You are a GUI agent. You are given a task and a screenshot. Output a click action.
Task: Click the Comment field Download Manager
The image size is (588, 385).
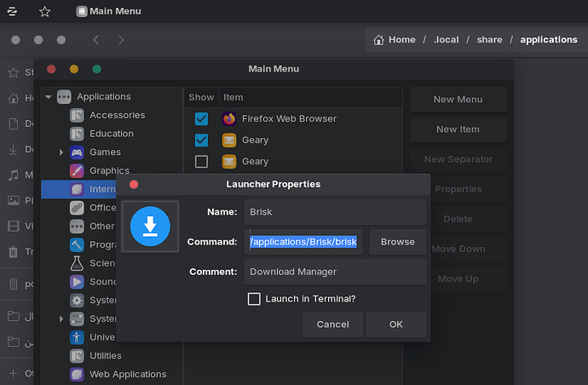(x=335, y=272)
